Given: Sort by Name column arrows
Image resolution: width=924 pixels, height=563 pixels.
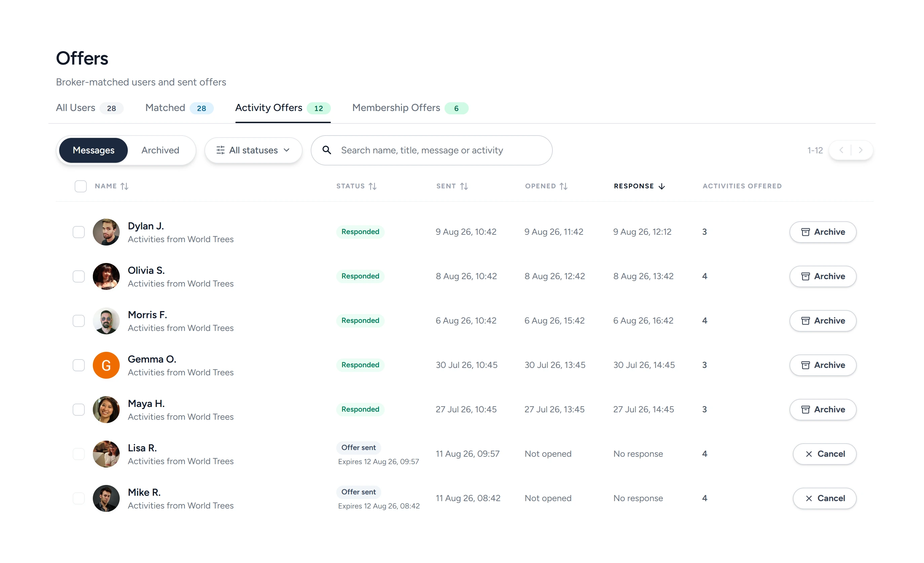Looking at the screenshot, I should coord(124,186).
